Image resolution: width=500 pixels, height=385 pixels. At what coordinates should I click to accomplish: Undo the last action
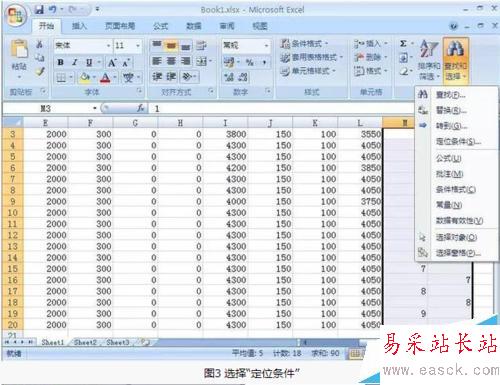[x=53, y=10]
